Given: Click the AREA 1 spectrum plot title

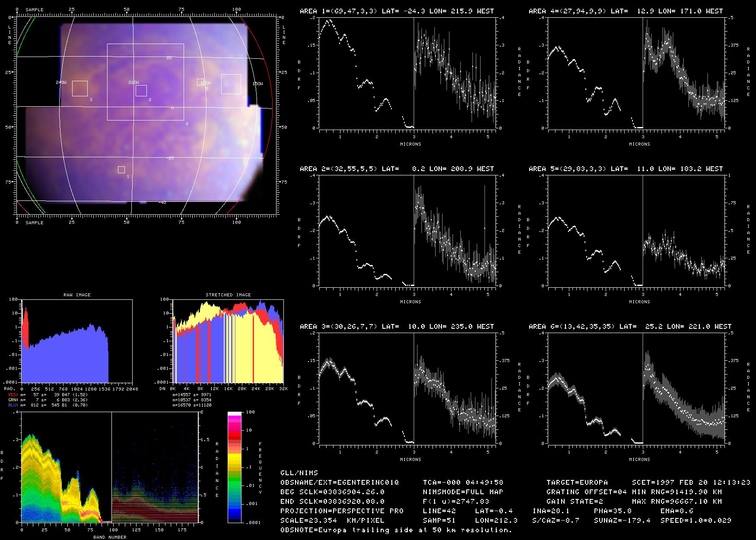Looking at the screenshot, I should [x=397, y=11].
